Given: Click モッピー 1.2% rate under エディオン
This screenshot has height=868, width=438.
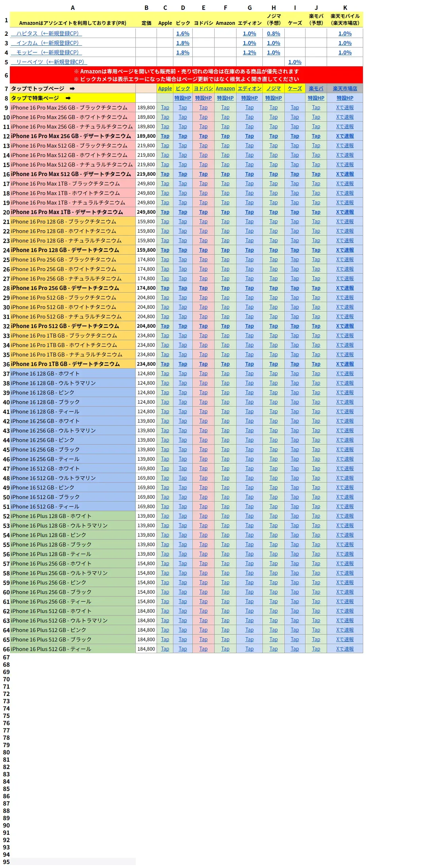Looking at the screenshot, I should [250, 53].
